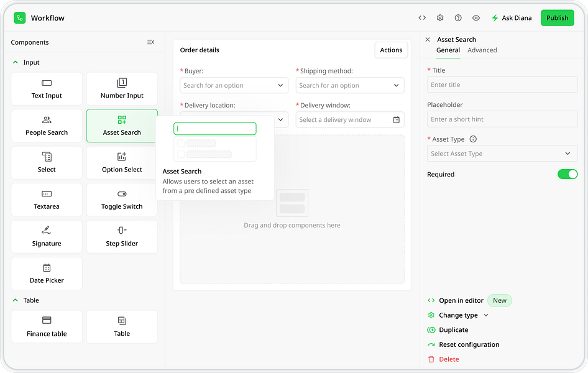Select the Option Select component
This screenshot has height=373, width=588.
tap(122, 163)
